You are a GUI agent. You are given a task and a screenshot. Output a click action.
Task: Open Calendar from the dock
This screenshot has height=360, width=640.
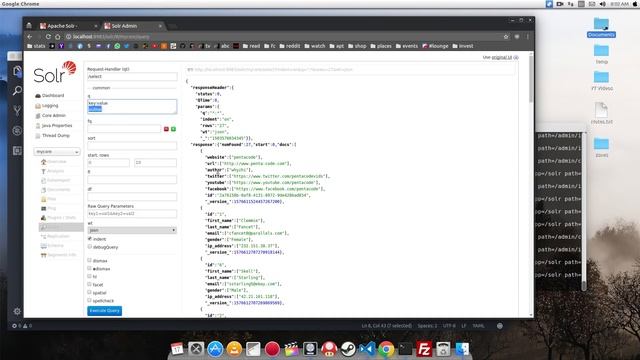click(177, 349)
